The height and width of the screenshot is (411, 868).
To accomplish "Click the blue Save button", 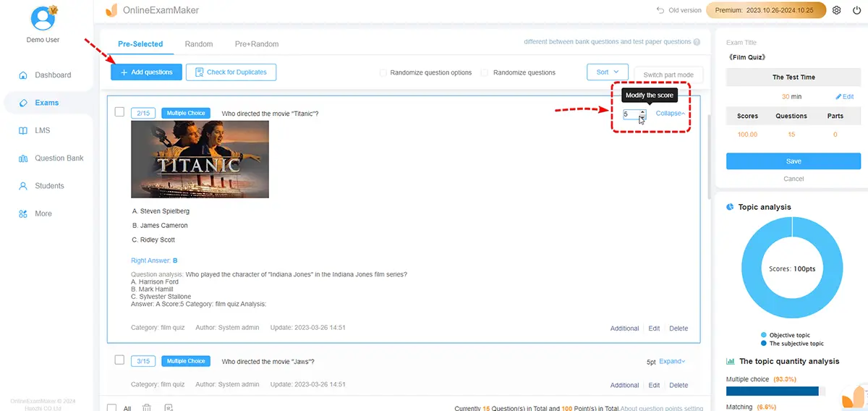I will (x=793, y=161).
